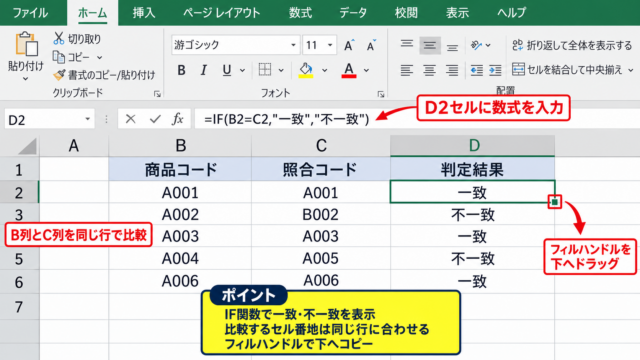Switch to the ページ レイアウト tab

pos(221,13)
